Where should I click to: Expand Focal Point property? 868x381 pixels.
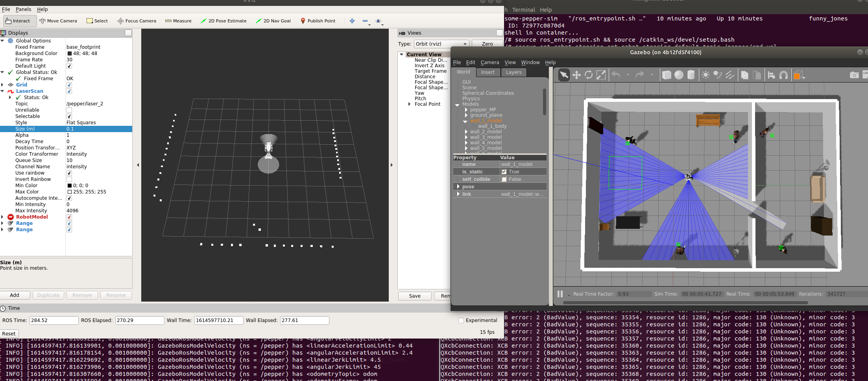409,104
